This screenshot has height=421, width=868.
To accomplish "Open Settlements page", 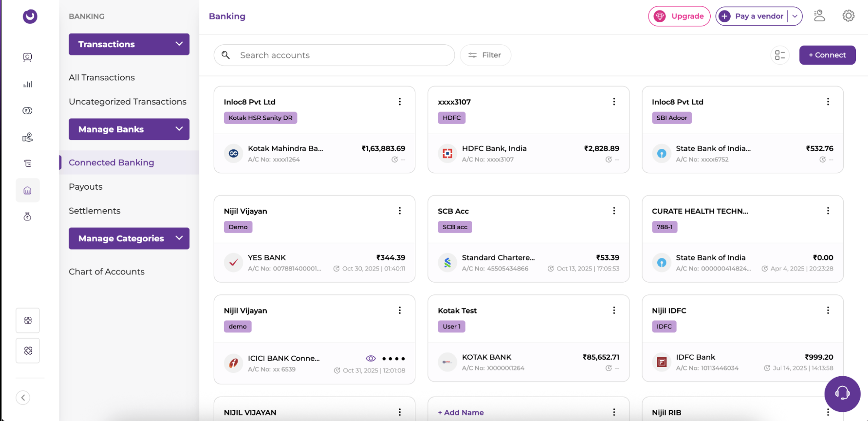I will click(94, 211).
